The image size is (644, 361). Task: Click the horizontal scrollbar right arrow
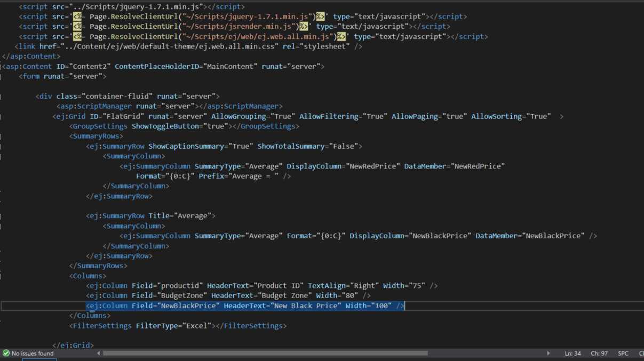point(548,354)
